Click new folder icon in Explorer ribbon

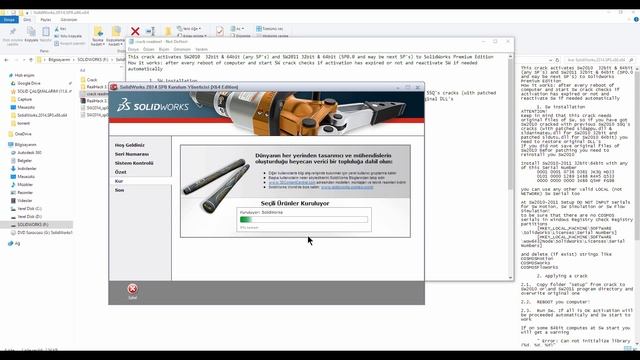point(168,31)
